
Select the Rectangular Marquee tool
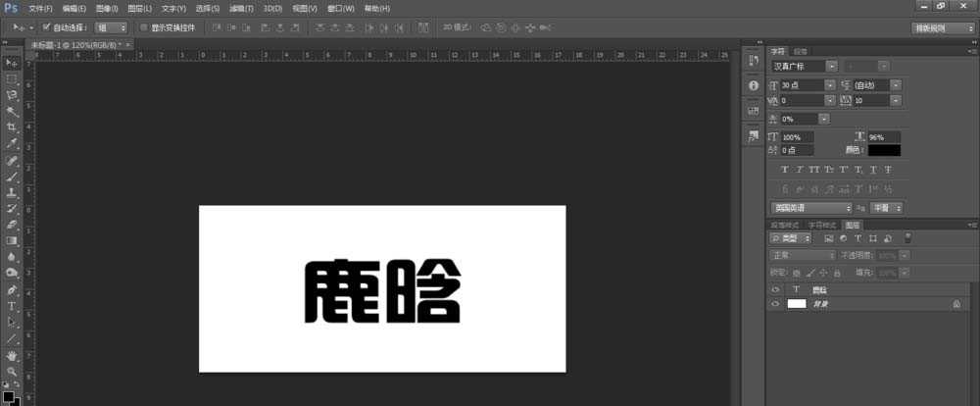click(13, 78)
